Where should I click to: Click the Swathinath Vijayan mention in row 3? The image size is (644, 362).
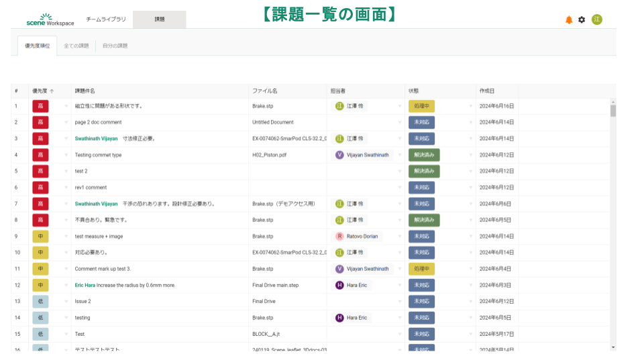click(x=96, y=139)
